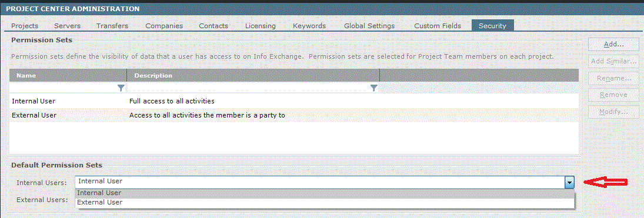
Task: Open the Internal Users dropdown arrow
Action: tap(569, 182)
